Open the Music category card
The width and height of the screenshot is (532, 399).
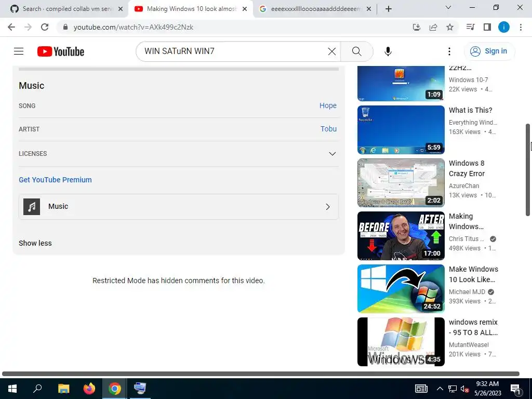click(x=179, y=207)
